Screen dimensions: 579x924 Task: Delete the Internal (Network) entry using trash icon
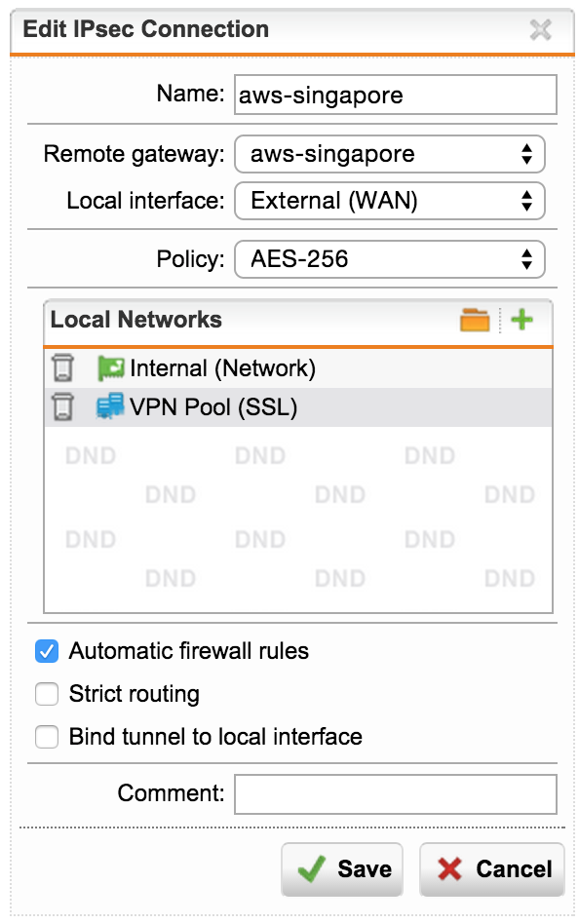pos(63,368)
